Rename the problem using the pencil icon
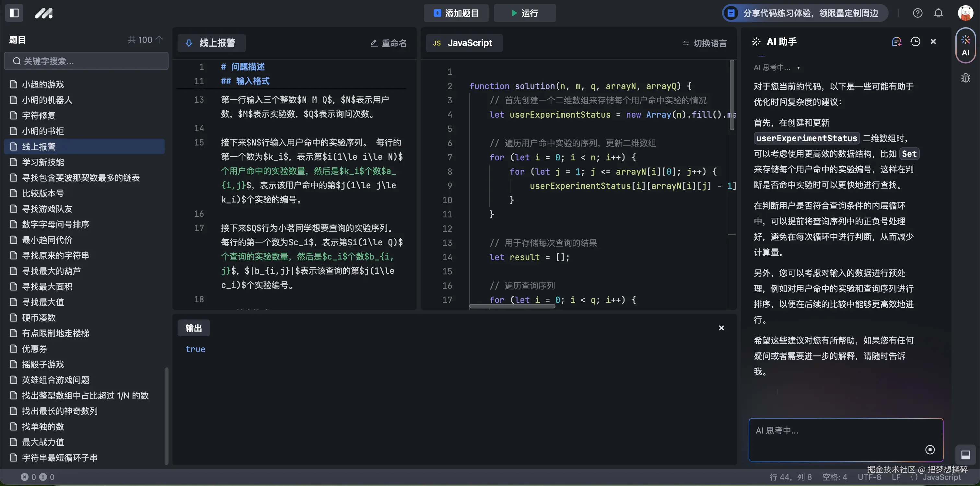 pos(374,43)
